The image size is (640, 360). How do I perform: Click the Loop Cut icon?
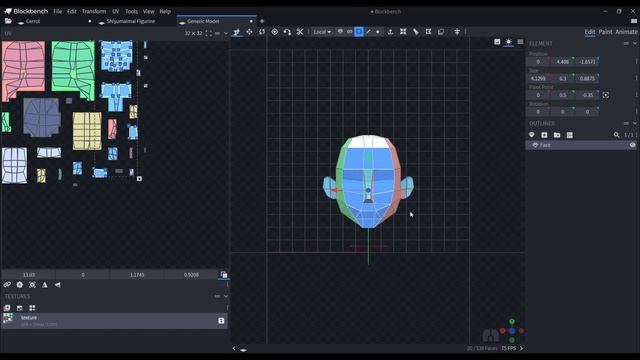416,32
